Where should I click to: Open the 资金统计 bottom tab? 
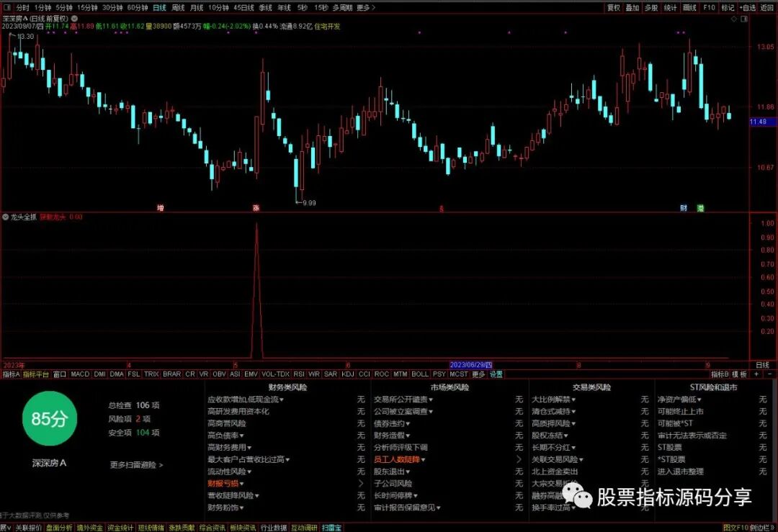[x=120, y=528]
